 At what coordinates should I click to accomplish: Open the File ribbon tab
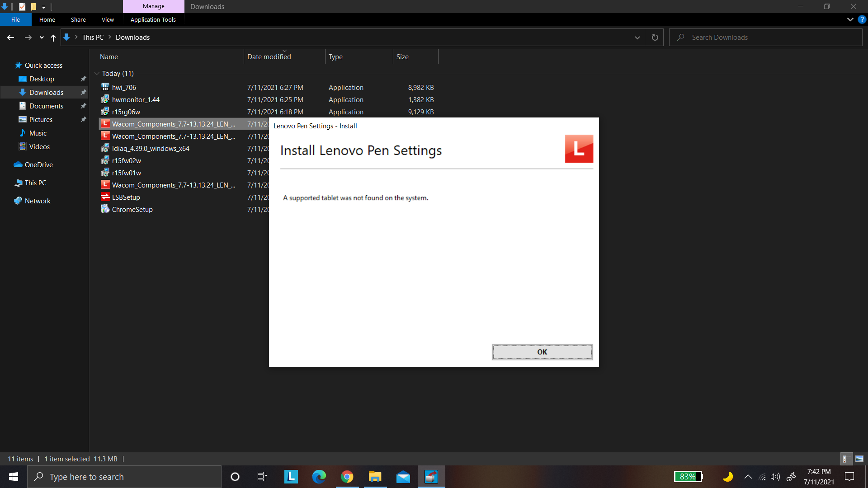point(15,19)
